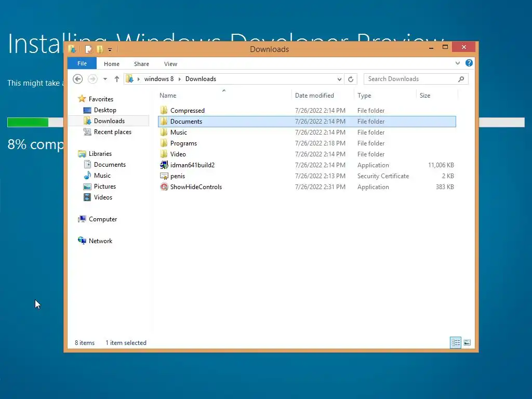Click the Forward navigation arrow
The height and width of the screenshot is (399, 532).
click(x=92, y=79)
